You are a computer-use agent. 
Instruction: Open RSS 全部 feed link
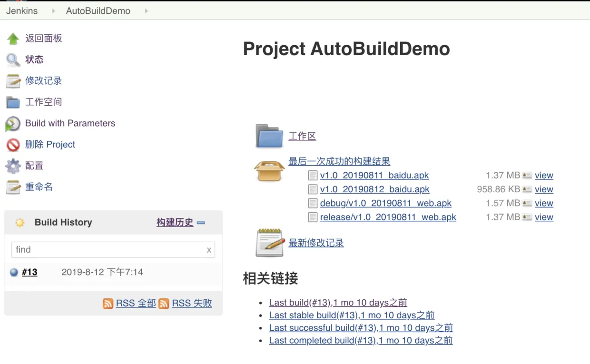pos(136,303)
